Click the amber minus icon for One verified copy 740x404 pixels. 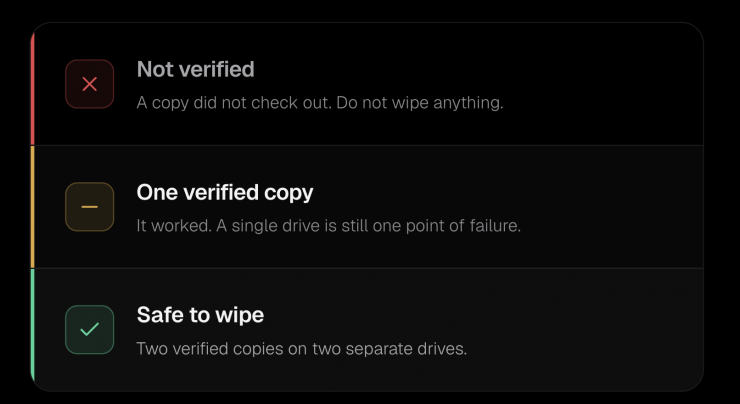[x=90, y=207]
